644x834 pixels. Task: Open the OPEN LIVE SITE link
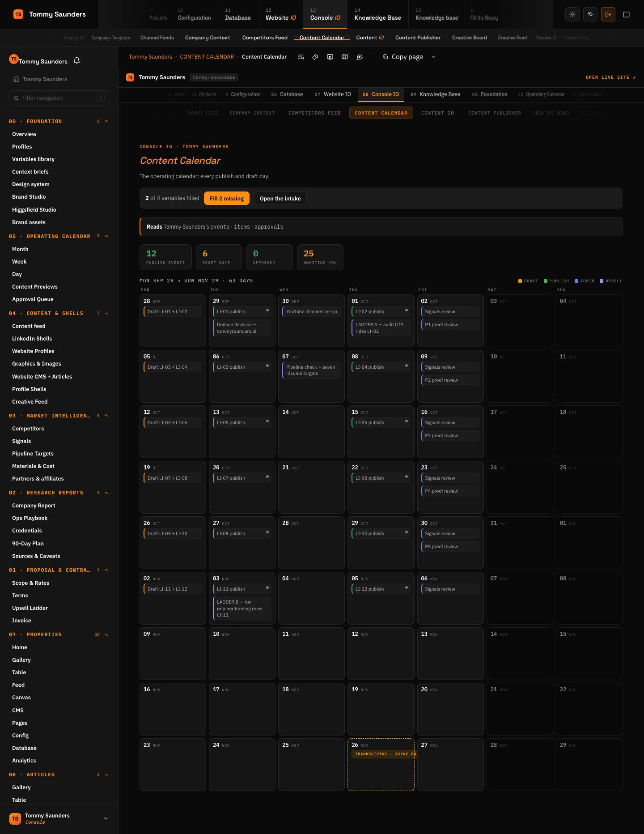(610, 77)
